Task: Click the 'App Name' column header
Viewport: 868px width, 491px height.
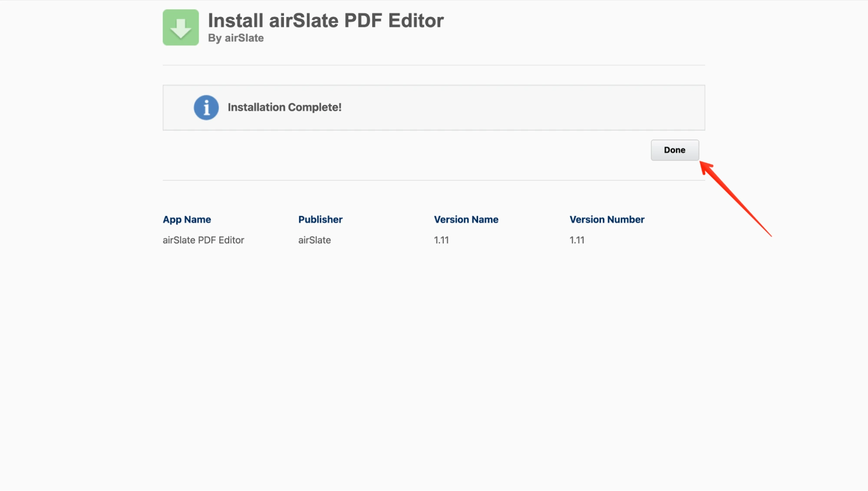Action: [x=187, y=219]
